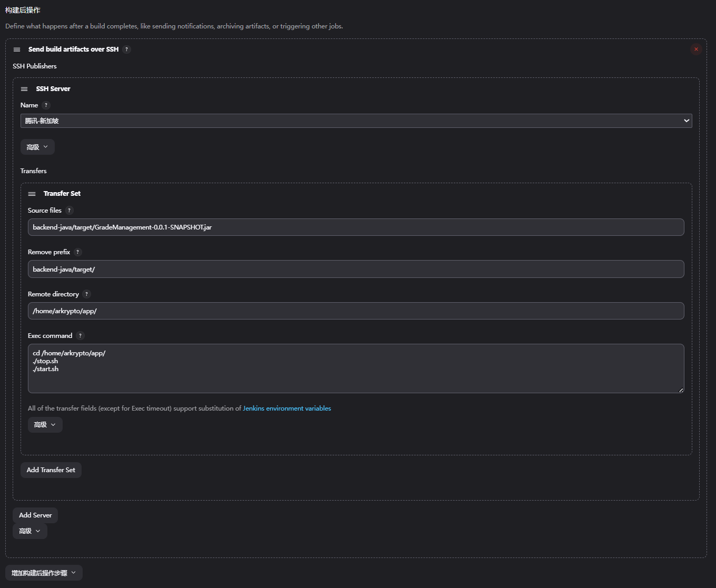Click the Add Transfer Set button

point(51,470)
